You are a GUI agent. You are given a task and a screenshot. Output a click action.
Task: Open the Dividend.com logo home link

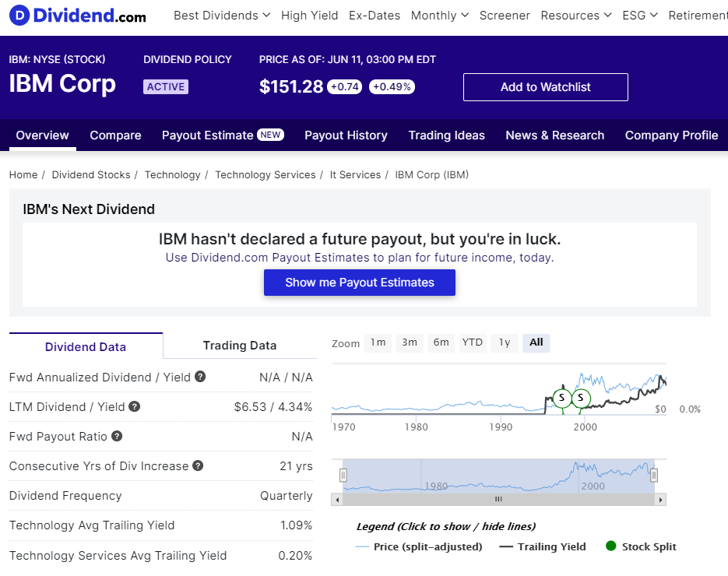pos(78,16)
